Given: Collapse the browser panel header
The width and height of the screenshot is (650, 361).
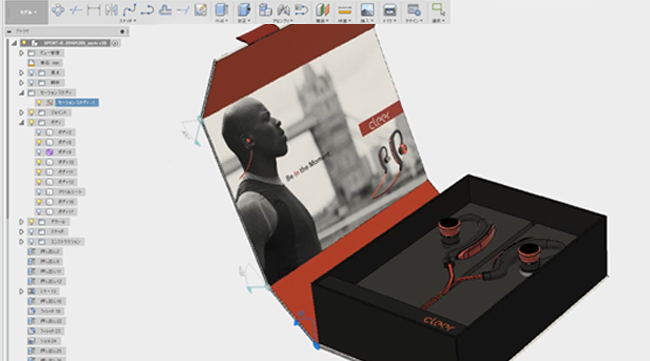Looking at the screenshot, I should (9, 31).
